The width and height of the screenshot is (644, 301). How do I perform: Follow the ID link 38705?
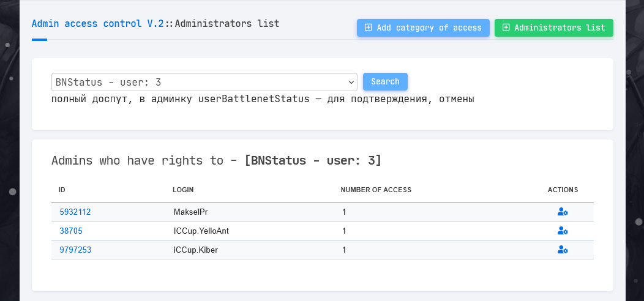[x=71, y=231]
